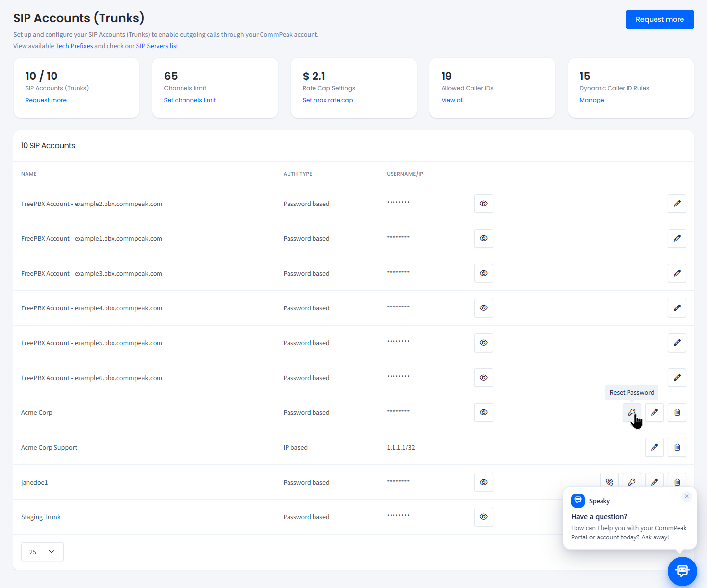
Task: Click Set max rate cap link
Action: click(328, 100)
